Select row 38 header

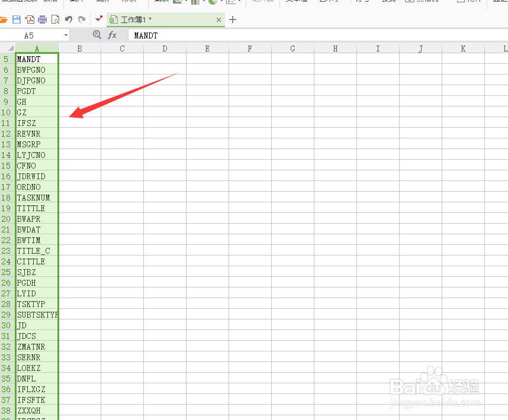click(x=7, y=411)
